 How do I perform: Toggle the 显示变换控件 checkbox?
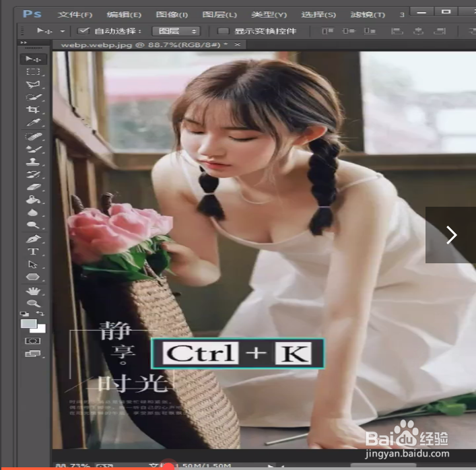(x=223, y=31)
